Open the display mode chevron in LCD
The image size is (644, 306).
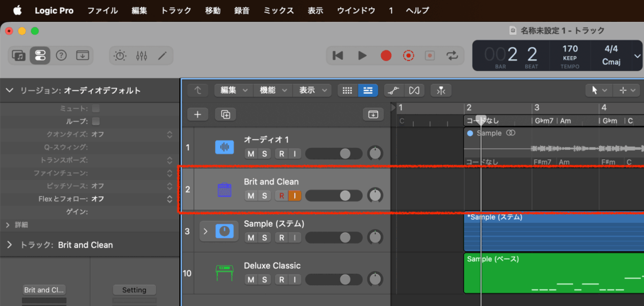coord(638,56)
